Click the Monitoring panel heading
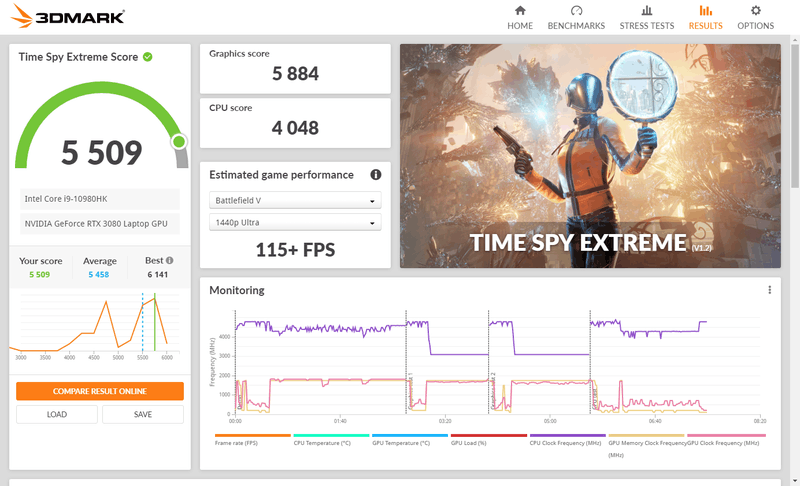The height and width of the screenshot is (486, 800). click(x=237, y=290)
